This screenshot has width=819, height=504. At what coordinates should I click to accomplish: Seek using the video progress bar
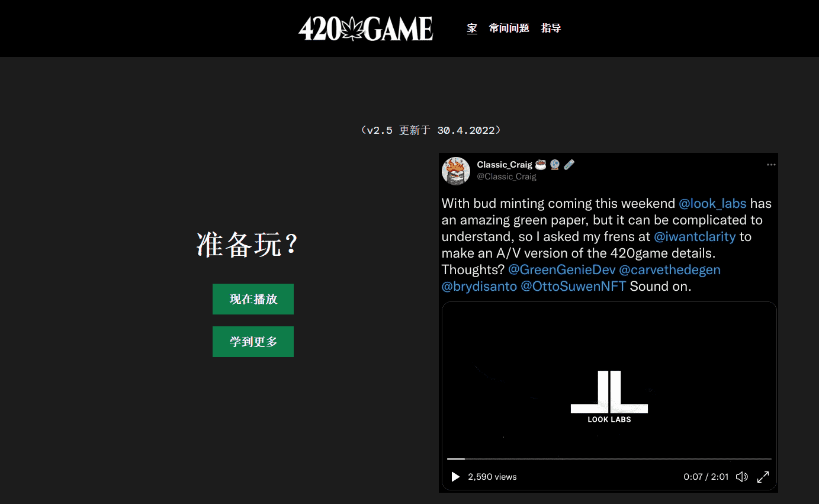click(609, 459)
